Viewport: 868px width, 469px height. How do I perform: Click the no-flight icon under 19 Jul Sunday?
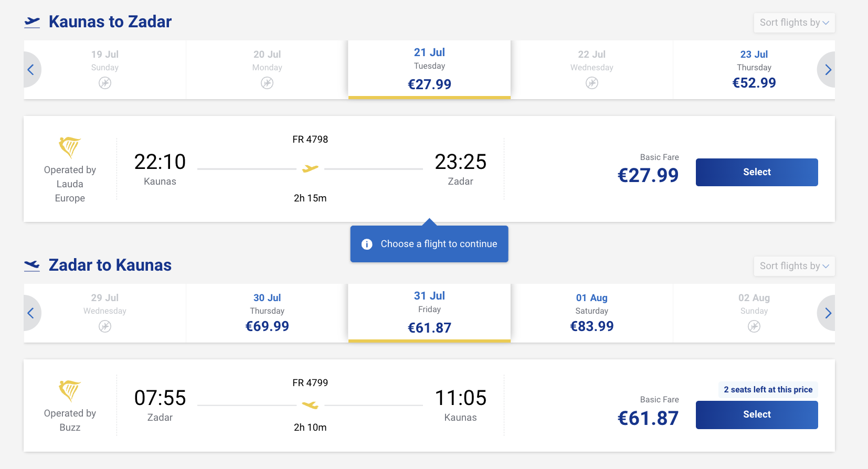pos(105,83)
